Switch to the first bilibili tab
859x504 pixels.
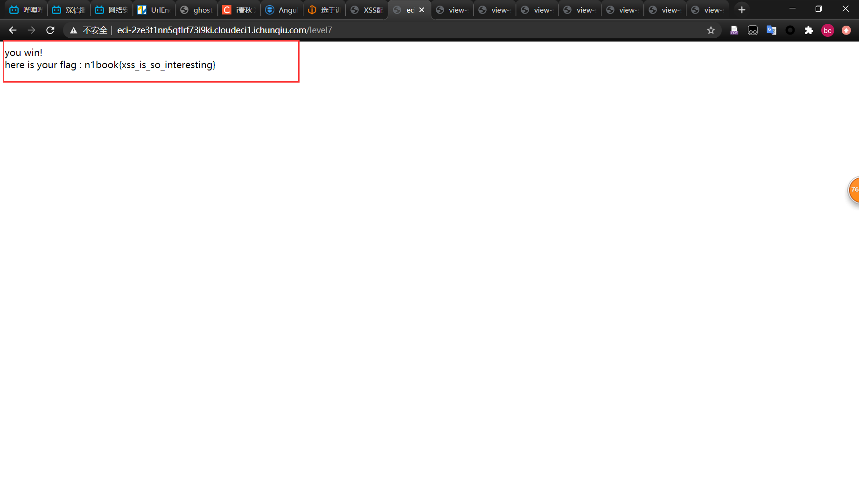pyautogui.click(x=26, y=10)
